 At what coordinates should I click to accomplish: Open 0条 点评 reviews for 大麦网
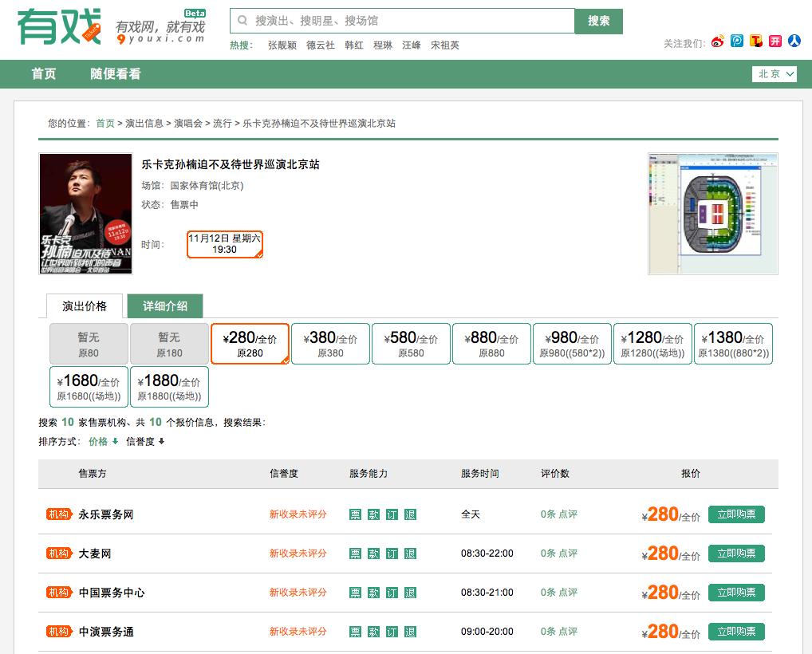tap(559, 553)
